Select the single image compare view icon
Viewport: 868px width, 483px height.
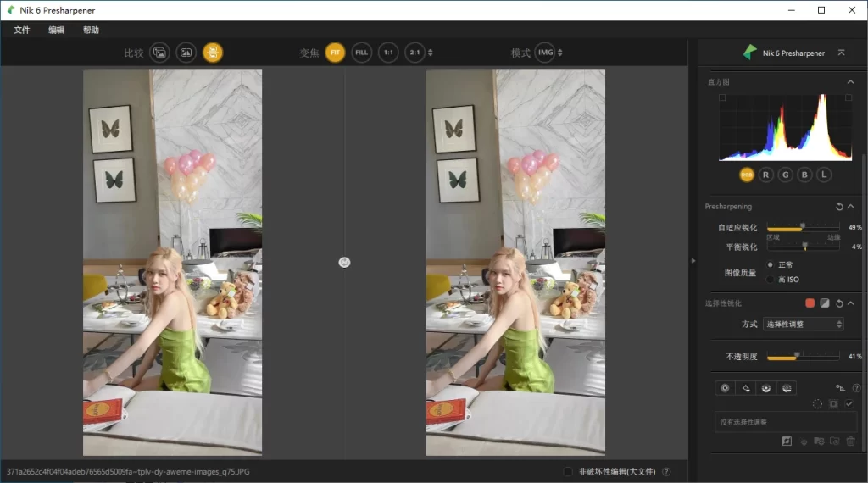click(x=159, y=53)
